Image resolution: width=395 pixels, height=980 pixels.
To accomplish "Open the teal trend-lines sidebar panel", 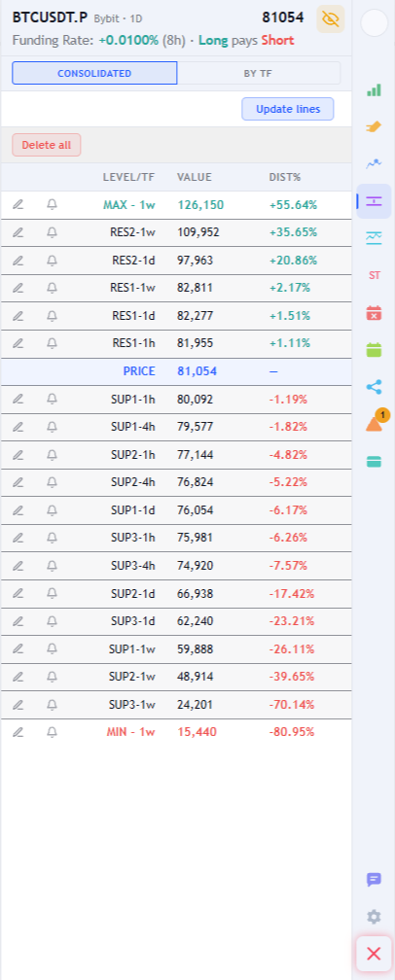I will coord(374,237).
